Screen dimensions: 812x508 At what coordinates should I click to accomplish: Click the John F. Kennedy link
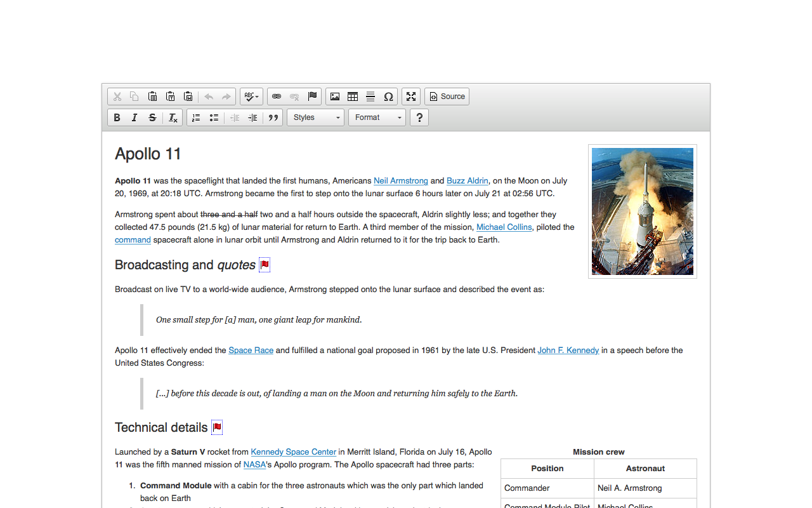pos(568,351)
